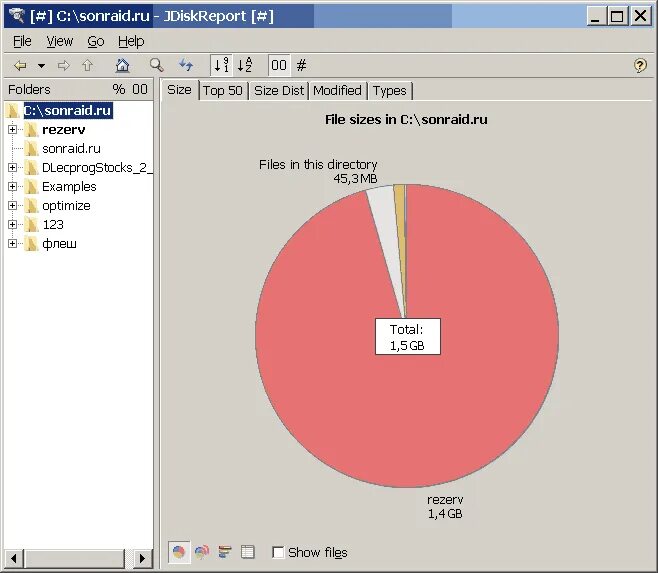658x573 pixels.
Task: Click the Files in this directory label
Action: pyautogui.click(x=318, y=165)
